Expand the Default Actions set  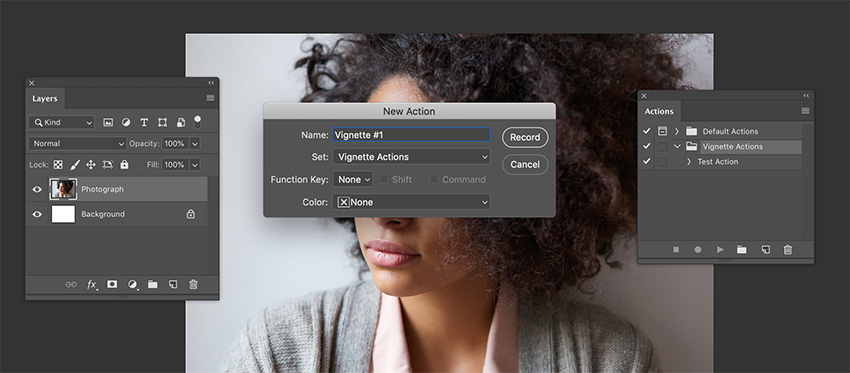(677, 131)
